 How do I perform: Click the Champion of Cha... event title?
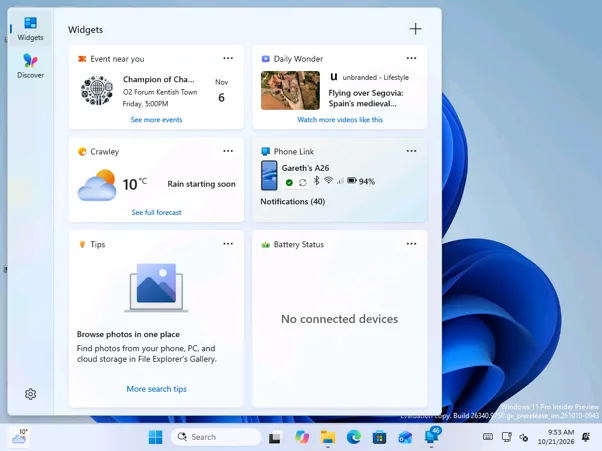[159, 79]
